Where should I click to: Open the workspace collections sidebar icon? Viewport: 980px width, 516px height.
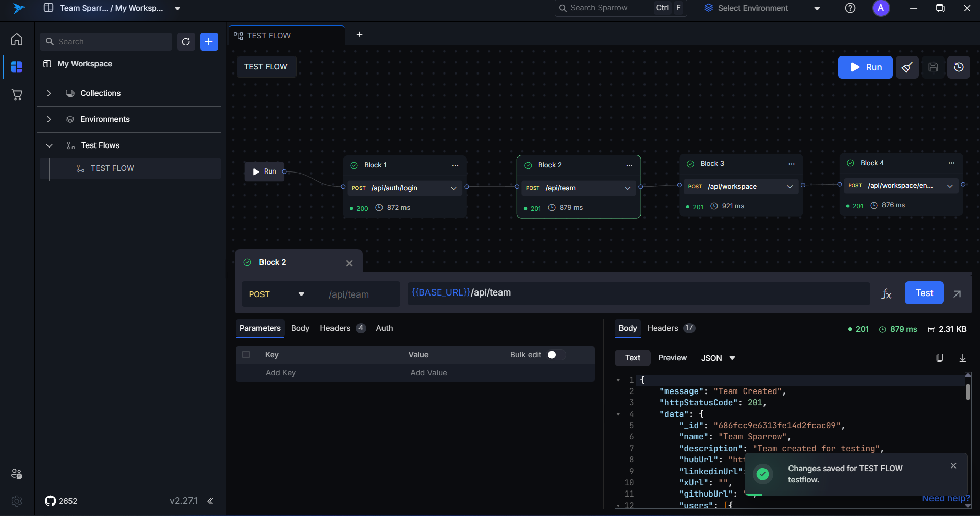17,67
